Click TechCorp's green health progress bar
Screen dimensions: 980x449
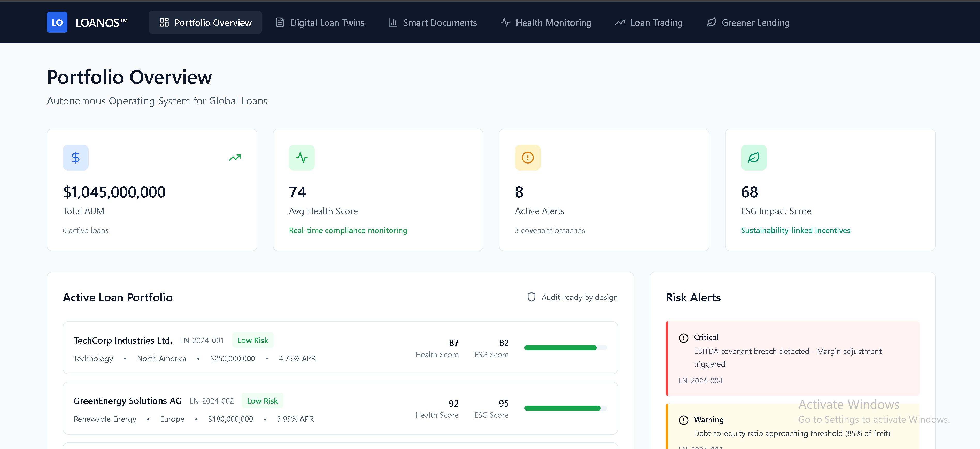point(560,348)
